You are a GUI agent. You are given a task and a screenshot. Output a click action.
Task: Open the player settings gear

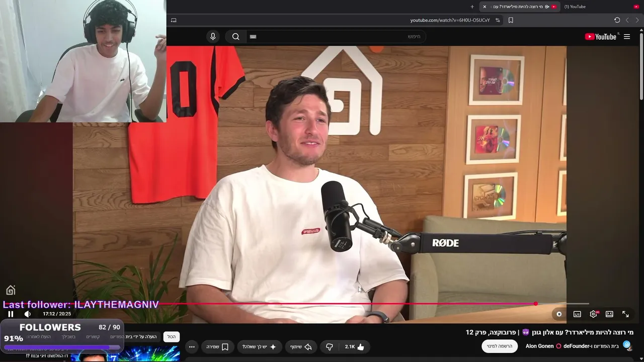594,314
